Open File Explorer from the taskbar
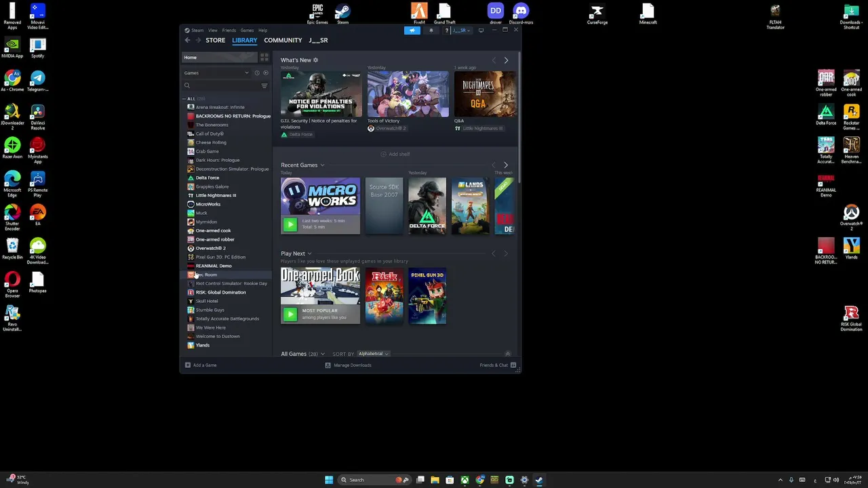868x488 pixels. pyautogui.click(x=435, y=480)
